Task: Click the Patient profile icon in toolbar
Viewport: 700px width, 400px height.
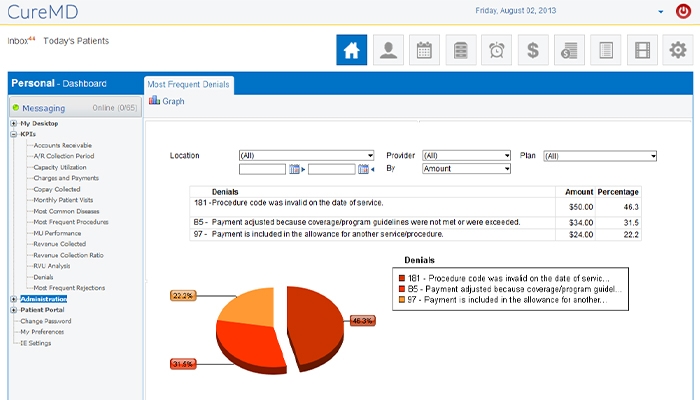Action: coord(388,49)
